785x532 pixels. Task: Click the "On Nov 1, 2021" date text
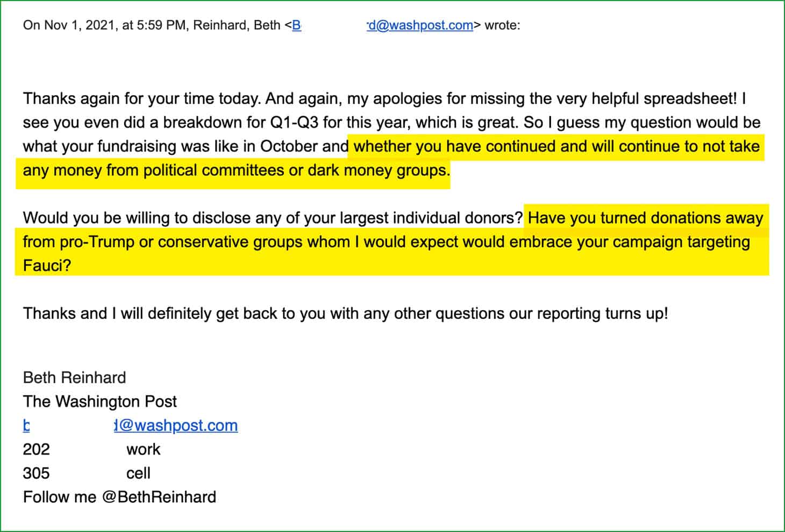[68, 25]
